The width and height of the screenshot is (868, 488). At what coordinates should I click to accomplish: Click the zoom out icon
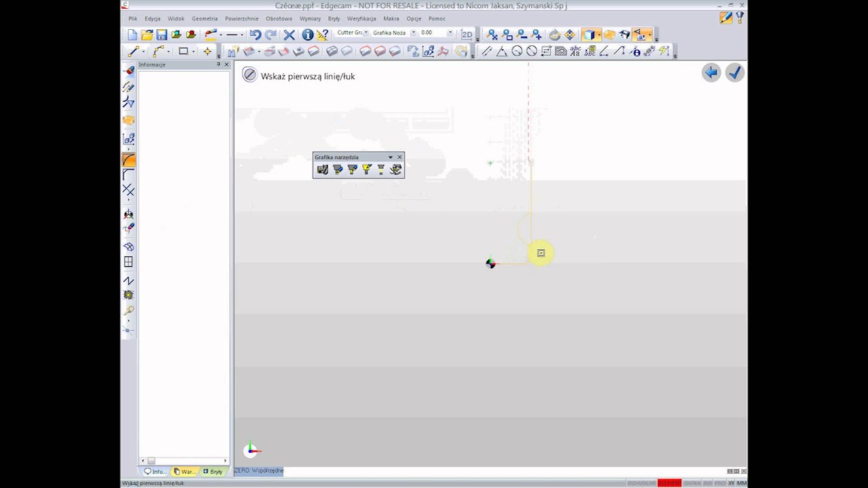(x=522, y=35)
